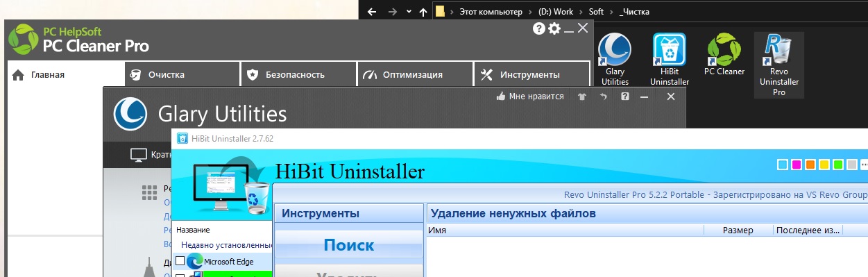Switch to 'Безопасность' tab in PC Cleaner
868x277 pixels.
tap(299, 75)
